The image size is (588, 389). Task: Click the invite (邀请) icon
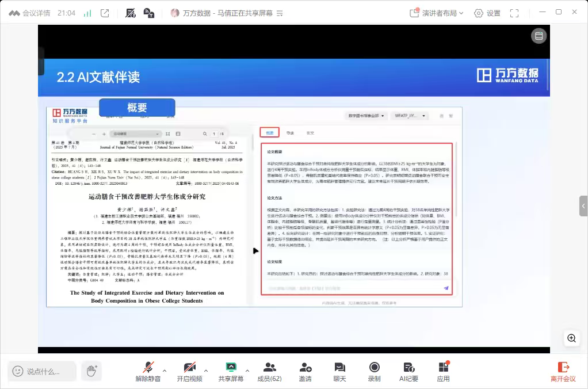pyautogui.click(x=305, y=371)
